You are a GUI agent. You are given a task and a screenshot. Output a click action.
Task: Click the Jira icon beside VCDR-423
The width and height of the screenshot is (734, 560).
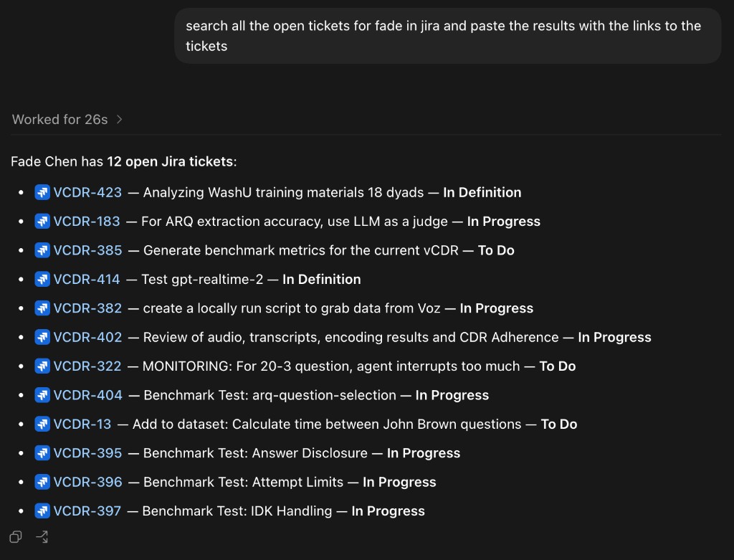[x=42, y=192]
